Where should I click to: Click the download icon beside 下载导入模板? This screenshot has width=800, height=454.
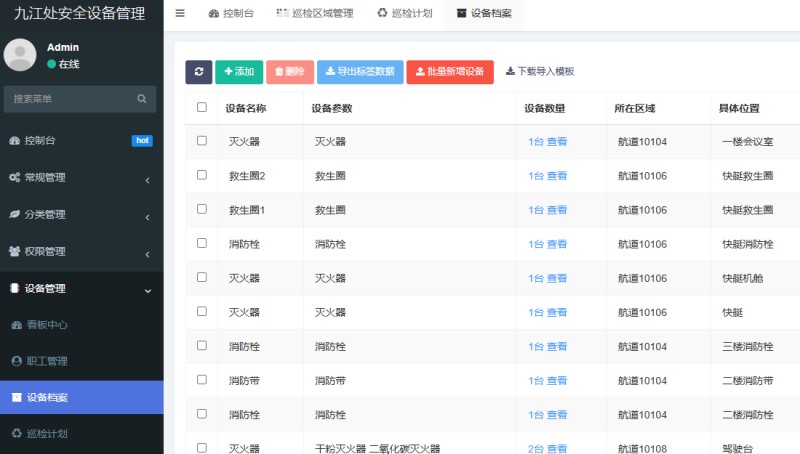pos(510,71)
